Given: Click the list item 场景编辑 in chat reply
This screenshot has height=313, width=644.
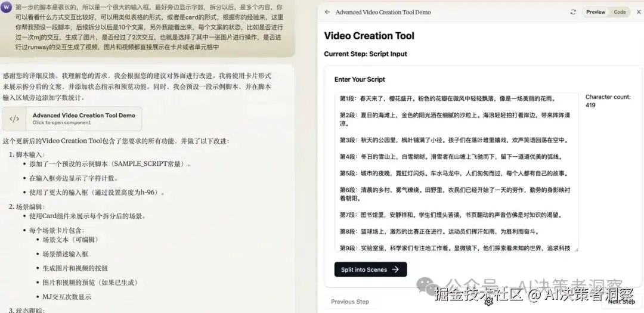Looking at the screenshot, I should [30, 207].
